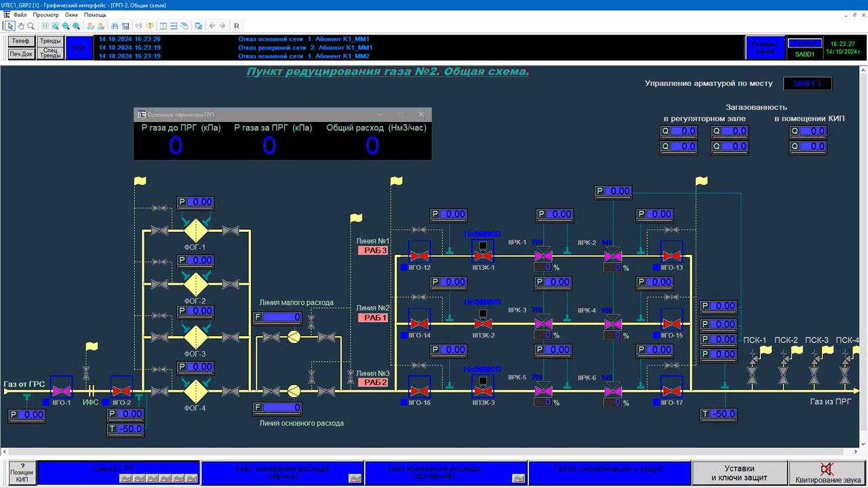Screen dimensions: 868x488
Task: Click the Тренды button
Action: pos(50,41)
